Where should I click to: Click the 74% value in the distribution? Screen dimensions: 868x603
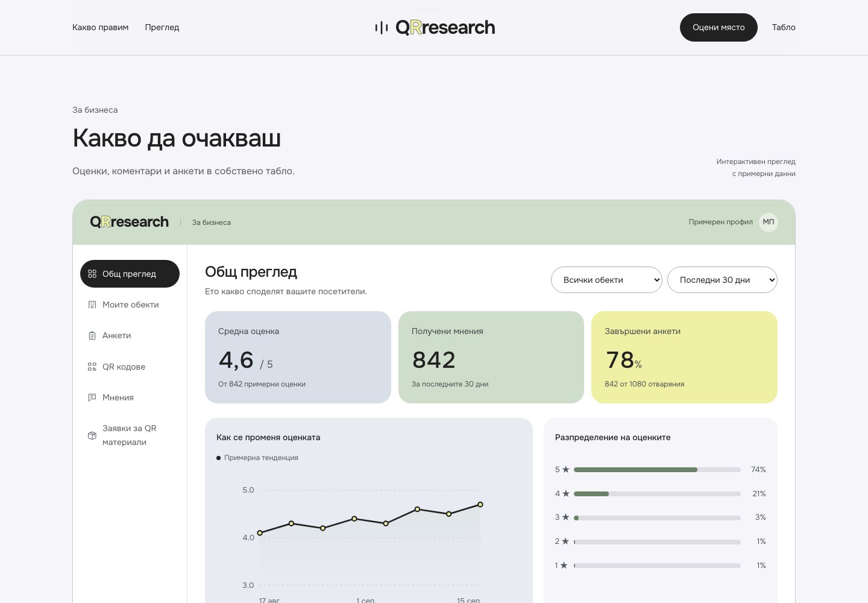(758, 470)
